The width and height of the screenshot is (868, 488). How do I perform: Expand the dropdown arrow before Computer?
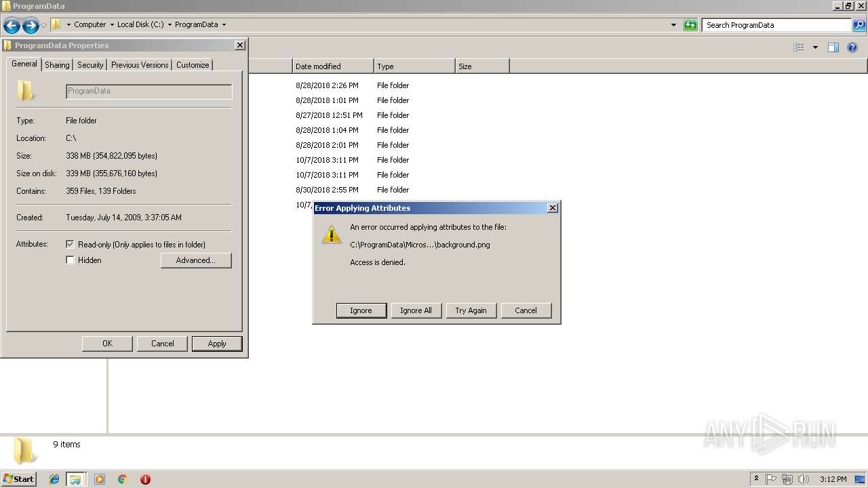coord(68,25)
